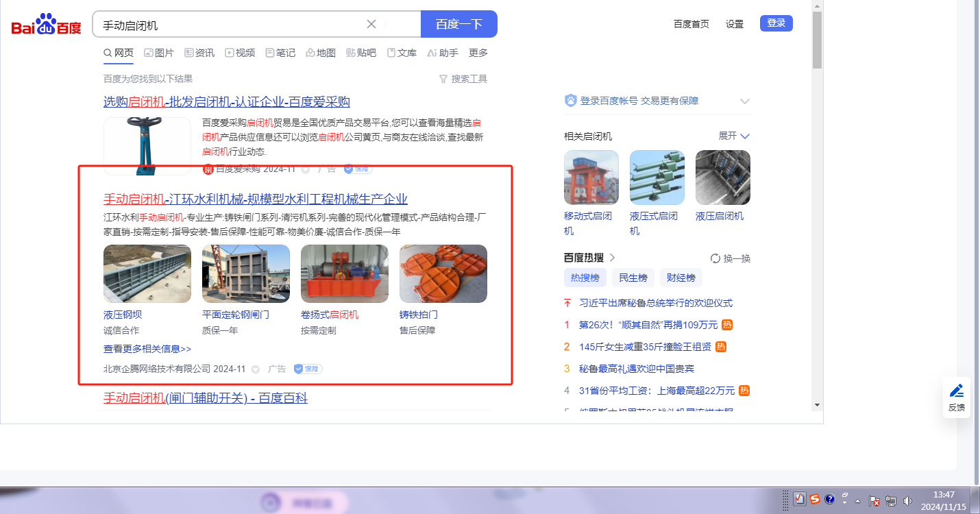Viewport: 980px width, 514px height.
Task: Click the Sogou input method tray icon
Action: coord(814,499)
